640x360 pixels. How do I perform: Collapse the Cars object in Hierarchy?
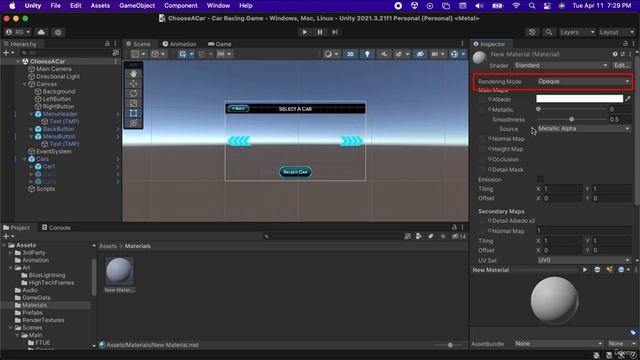point(24,159)
